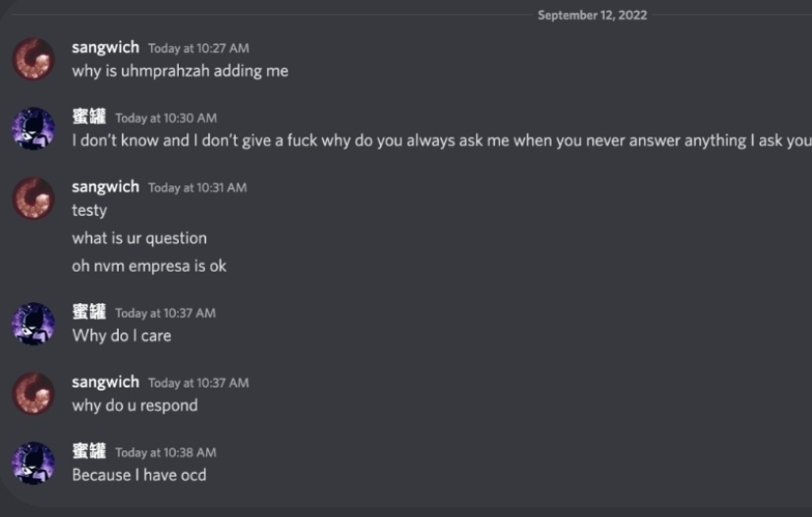Click the long 'I don't know' reply message
The image size is (812, 517).
click(x=441, y=140)
